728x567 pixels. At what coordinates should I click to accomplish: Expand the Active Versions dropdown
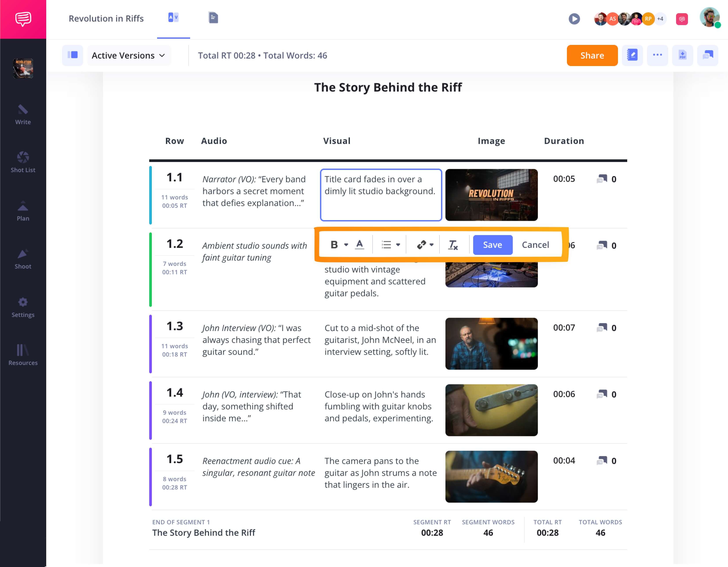click(x=129, y=55)
